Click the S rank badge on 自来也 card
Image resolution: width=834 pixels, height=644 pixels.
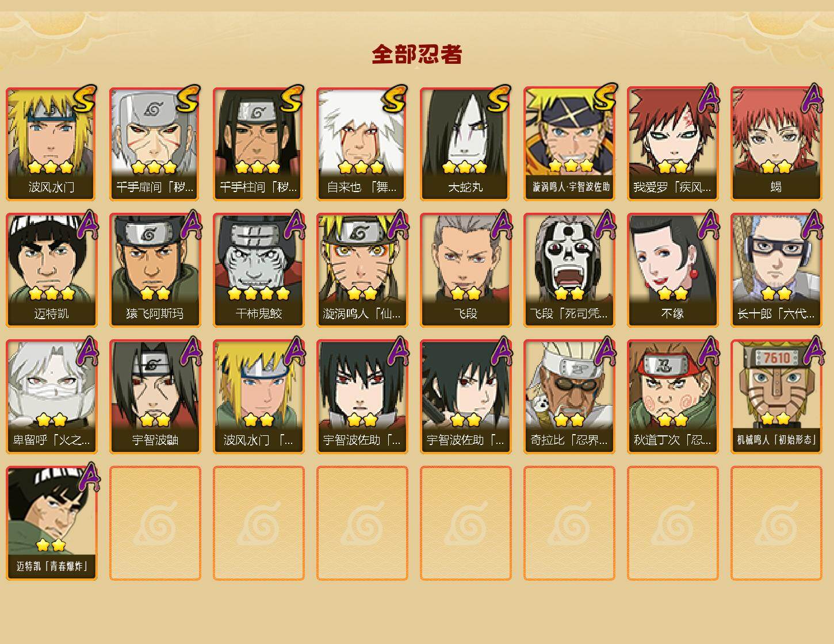pos(395,99)
